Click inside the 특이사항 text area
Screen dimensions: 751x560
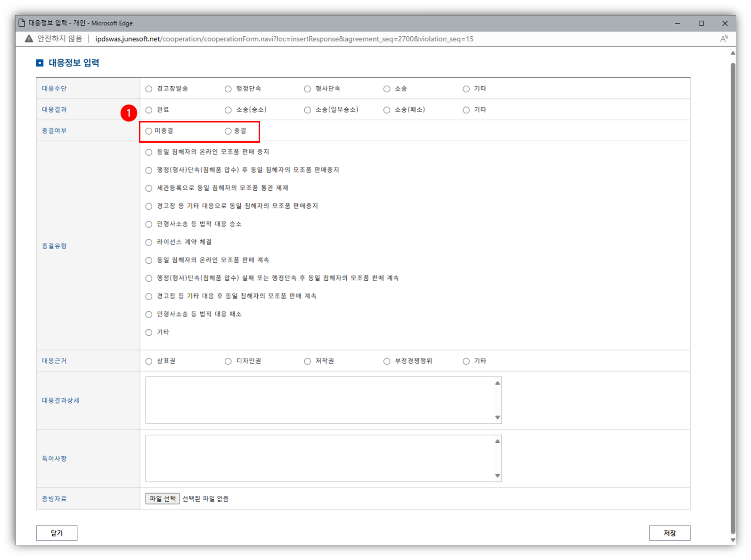click(320, 458)
